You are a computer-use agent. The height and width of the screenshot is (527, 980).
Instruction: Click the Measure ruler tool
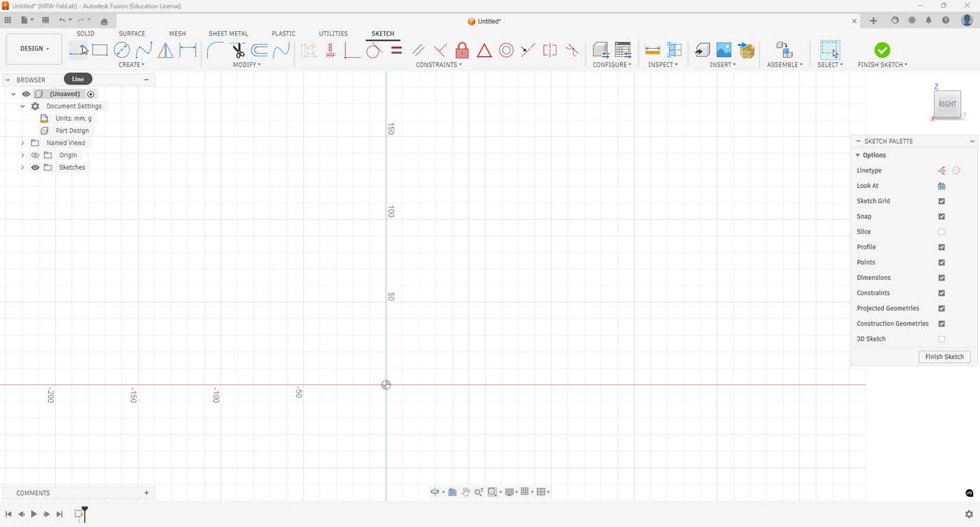tap(653, 50)
